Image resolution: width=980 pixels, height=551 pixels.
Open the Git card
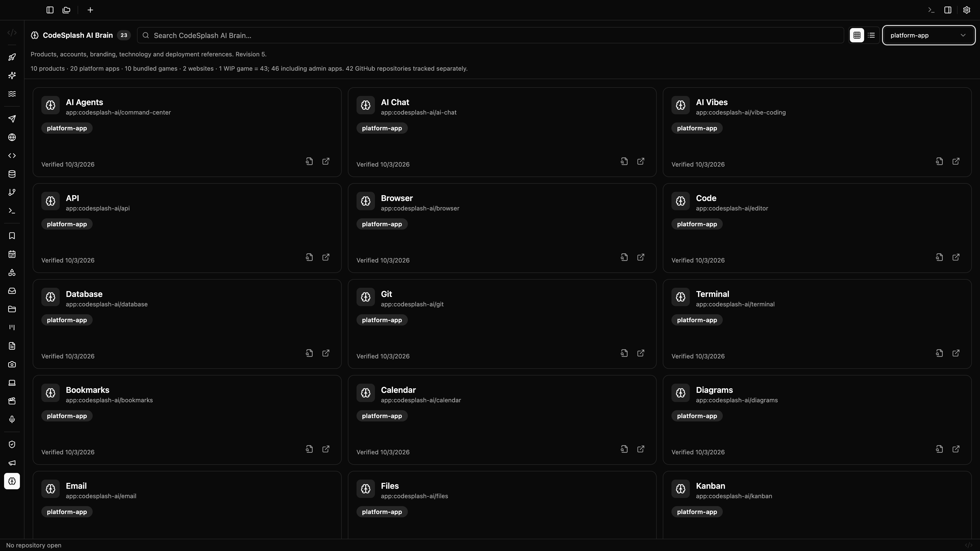click(x=502, y=324)
